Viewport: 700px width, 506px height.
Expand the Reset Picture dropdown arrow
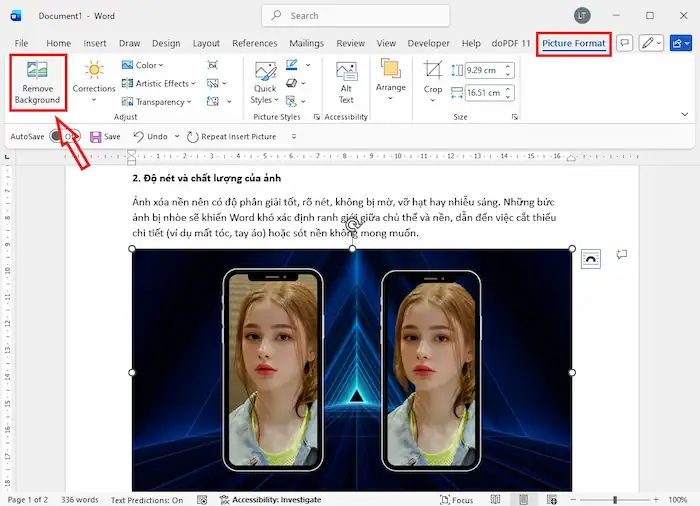pyautogui.click(x=229, y=102)
